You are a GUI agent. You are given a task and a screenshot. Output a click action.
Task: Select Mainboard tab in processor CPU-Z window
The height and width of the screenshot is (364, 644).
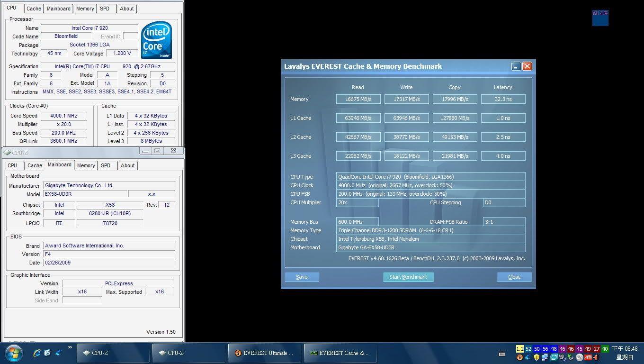pyautogui.click(x=58, y=9)
